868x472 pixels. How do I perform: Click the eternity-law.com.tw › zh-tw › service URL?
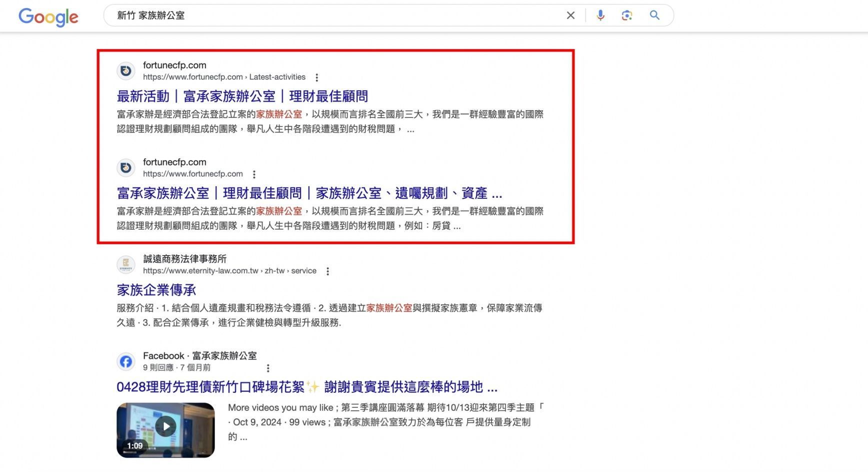coord(229,271)
